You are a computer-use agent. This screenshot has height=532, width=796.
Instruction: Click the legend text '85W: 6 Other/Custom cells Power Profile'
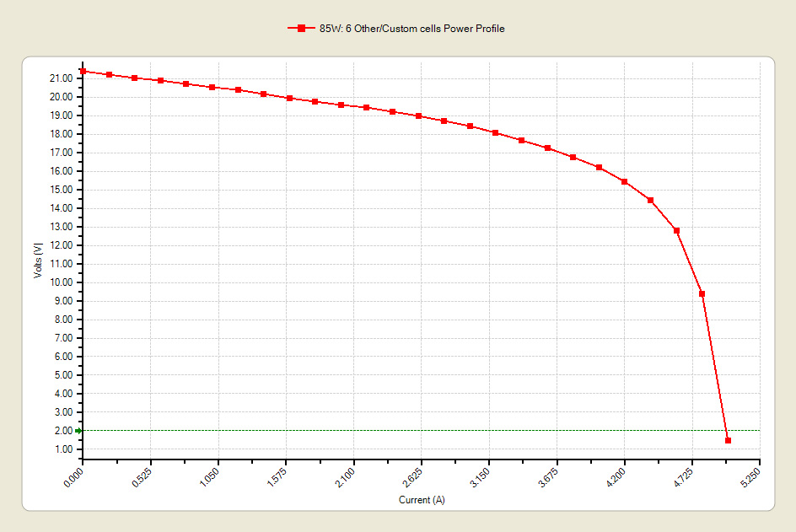pyautogui.click(x=411, y=29)
